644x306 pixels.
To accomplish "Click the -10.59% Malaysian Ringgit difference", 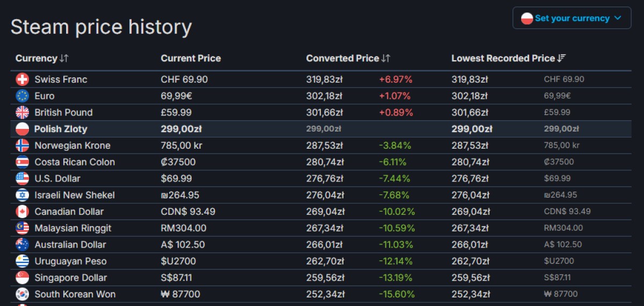I will pos(397,228).
